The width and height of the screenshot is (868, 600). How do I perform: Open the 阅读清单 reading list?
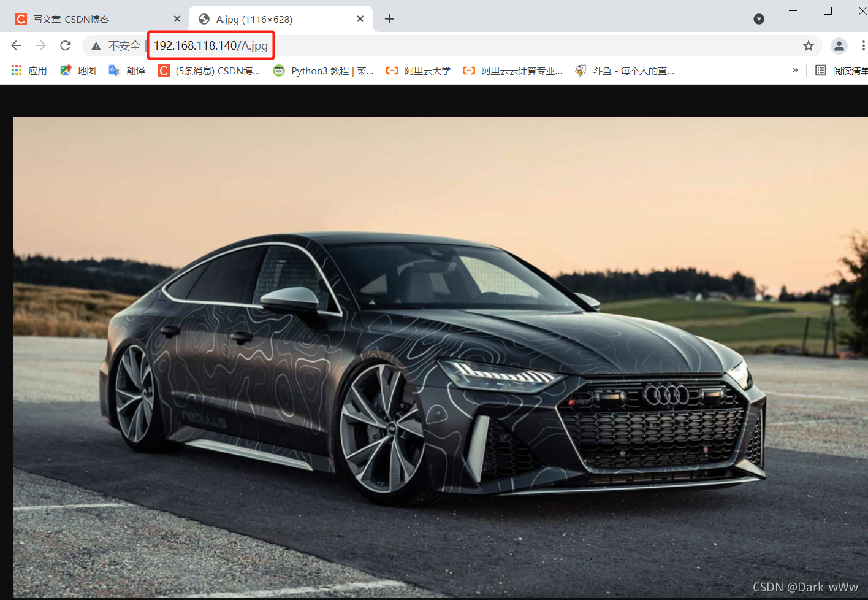(841, 71)
